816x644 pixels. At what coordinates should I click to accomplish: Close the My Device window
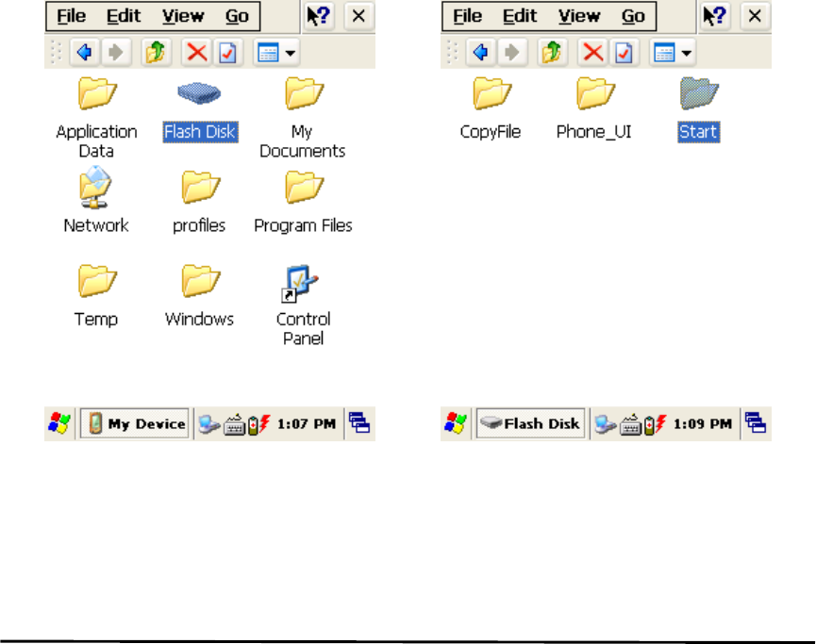[358, 16]
